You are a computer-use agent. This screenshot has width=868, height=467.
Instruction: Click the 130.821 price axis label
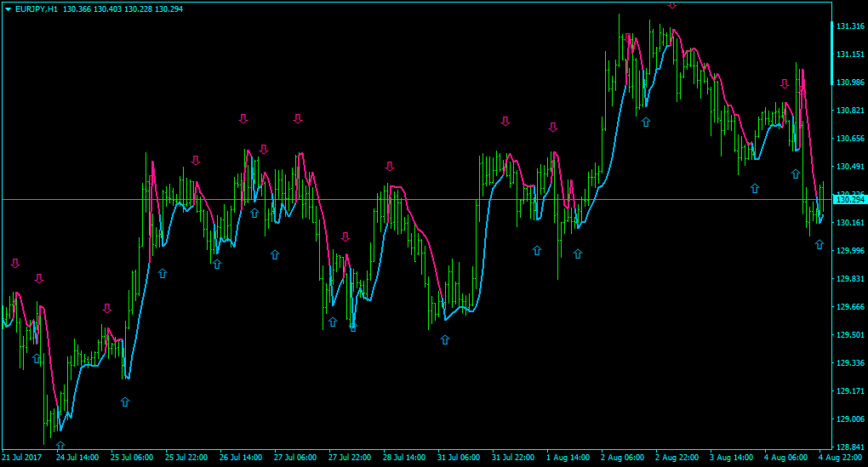[x=850, y=111]
